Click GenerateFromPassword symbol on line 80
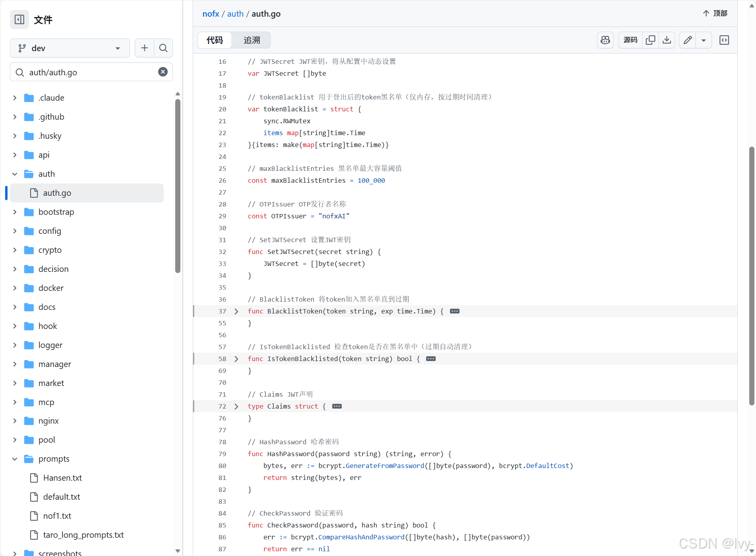Viewport: 756px width, 556px height. click(385, 466)
